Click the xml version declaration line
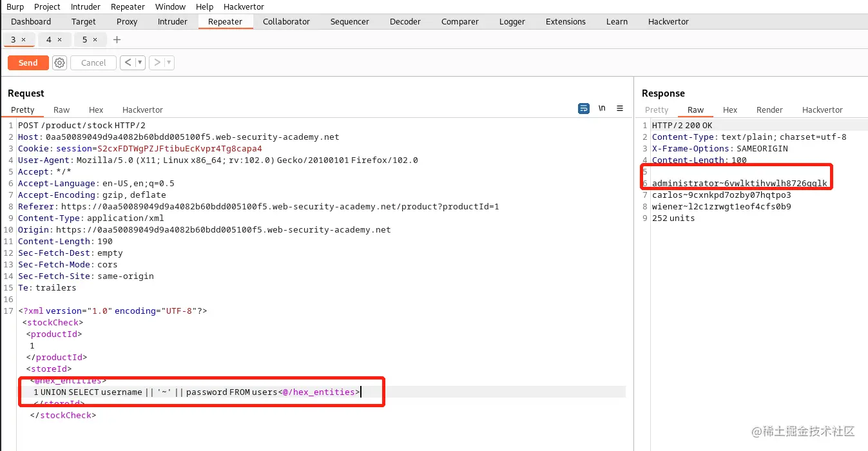868x451 pixels. [112, 311]
